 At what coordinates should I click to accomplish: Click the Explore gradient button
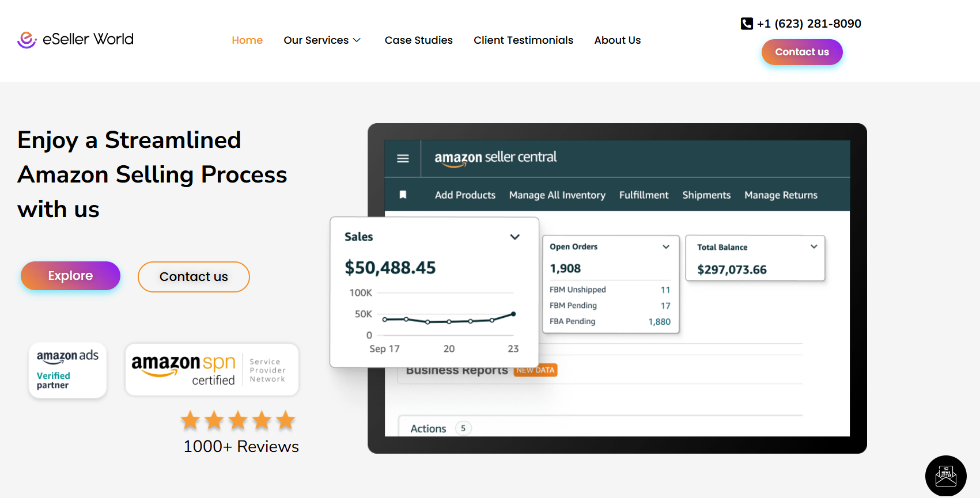(x=70, y=276)
